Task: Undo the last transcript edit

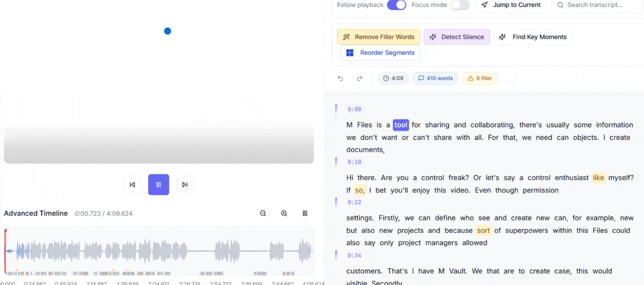Action: coord(341,78)
